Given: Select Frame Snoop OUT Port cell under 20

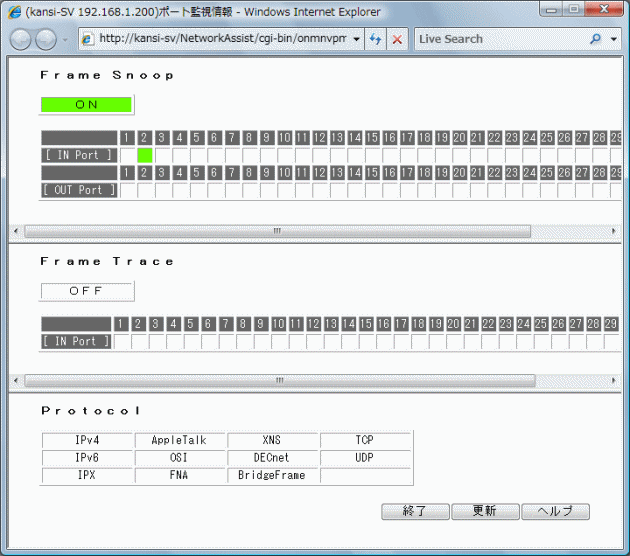Looking at the screenshot, I should click(459, 190).
